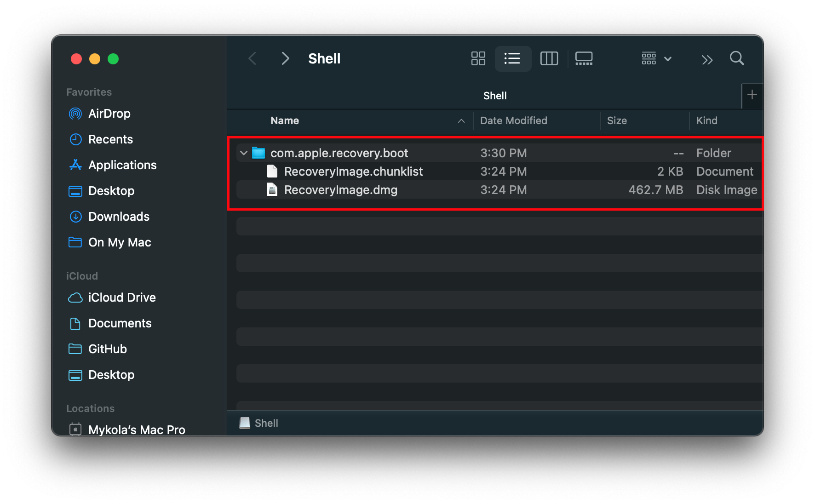
Task: Open AirDrop in sidebar
Action: (x=109, y=114)
